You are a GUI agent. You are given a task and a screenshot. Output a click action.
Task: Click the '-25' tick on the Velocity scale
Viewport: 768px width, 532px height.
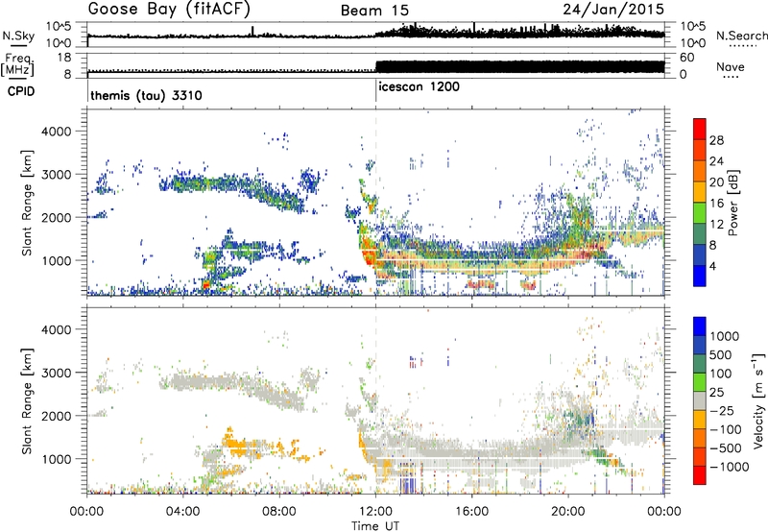point(722,411)
